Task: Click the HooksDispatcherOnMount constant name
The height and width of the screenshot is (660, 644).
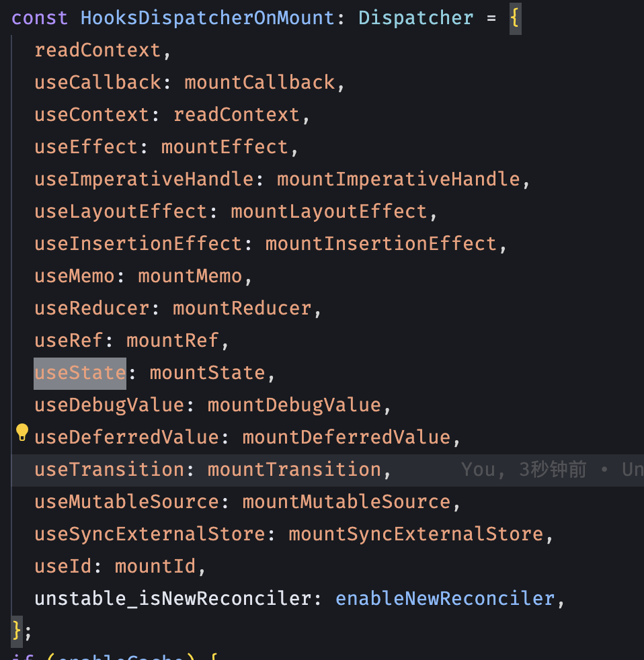Action: (x=207, y=17)
